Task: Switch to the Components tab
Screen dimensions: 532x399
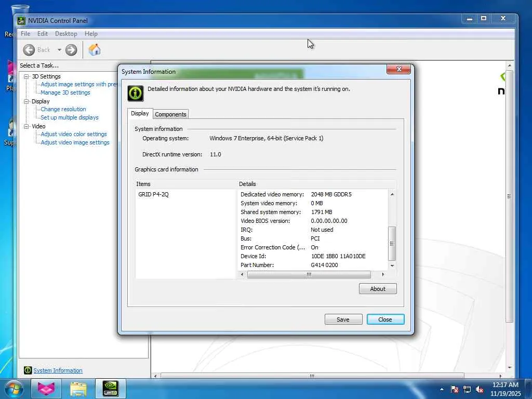Action: 170,114
